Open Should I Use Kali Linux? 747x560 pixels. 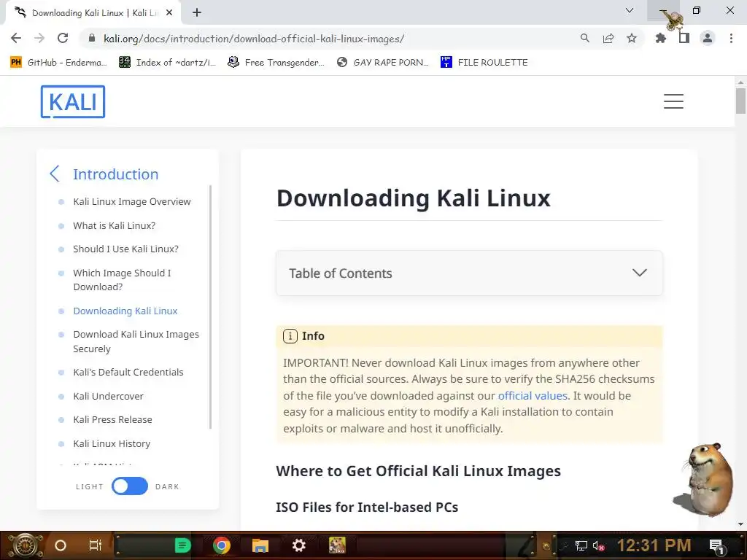point(125,249)
